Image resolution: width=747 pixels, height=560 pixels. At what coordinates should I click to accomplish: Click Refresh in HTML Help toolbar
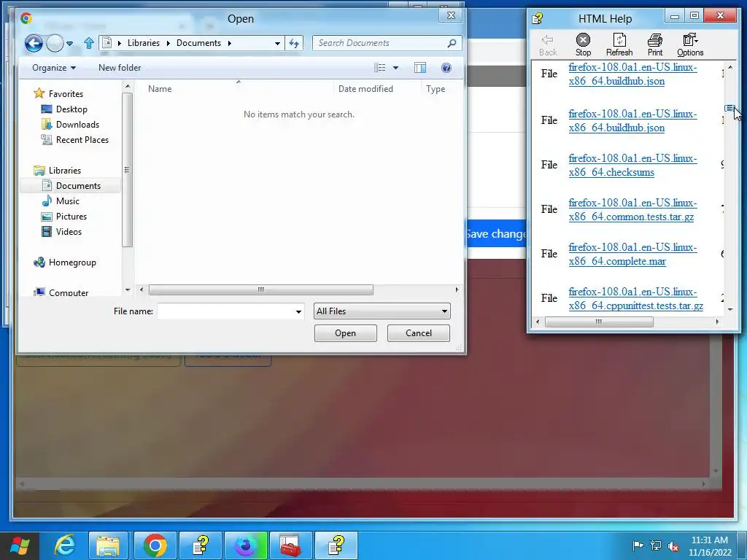coord(619,44)
